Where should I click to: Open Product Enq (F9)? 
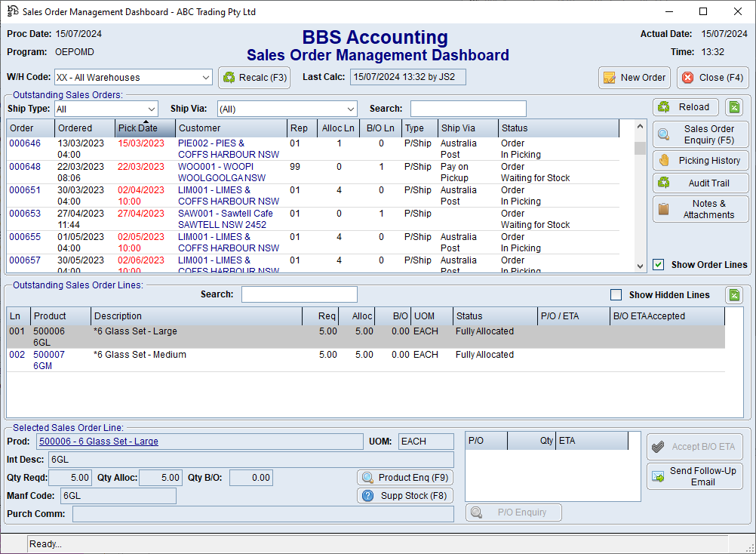point(405,478)
